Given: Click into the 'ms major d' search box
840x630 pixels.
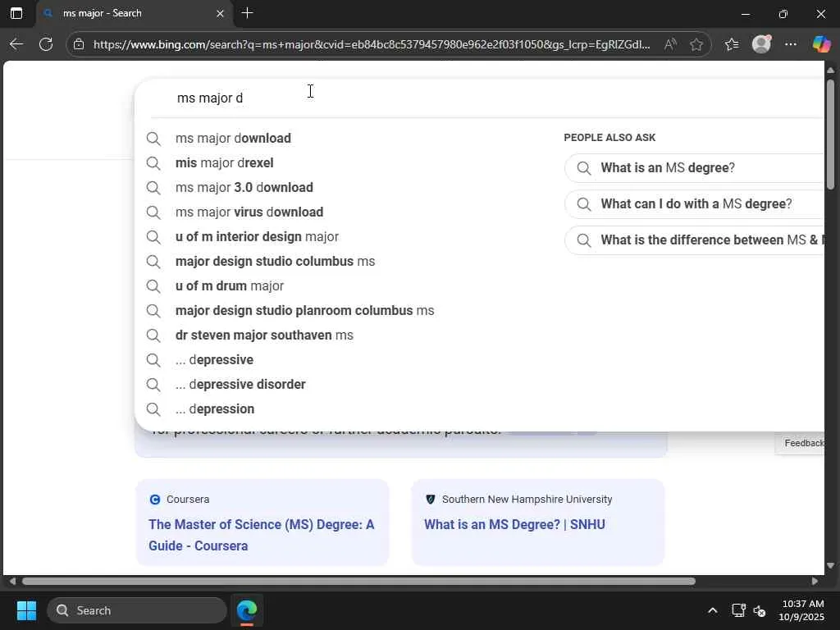Looking at the screenshot, I should pos(482,98).
